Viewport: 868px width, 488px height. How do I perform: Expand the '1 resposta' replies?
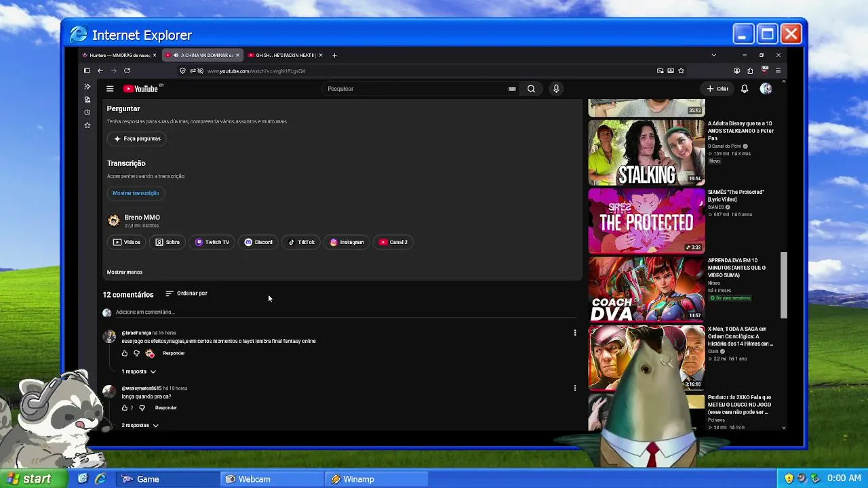click(139, 371)
